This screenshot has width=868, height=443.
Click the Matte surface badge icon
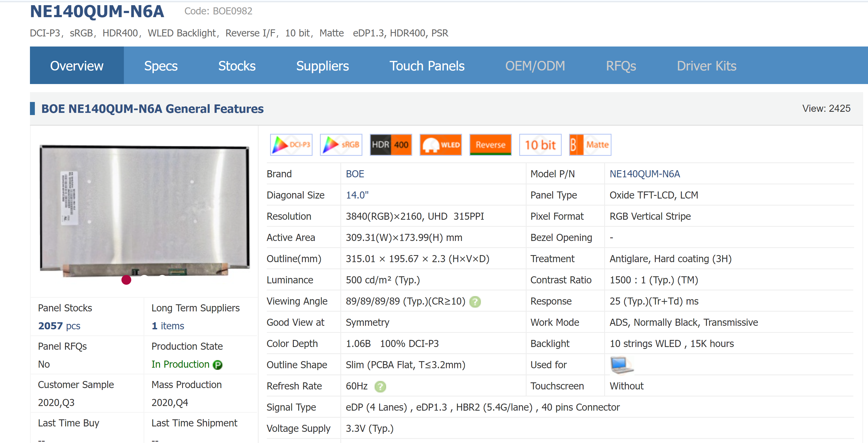point(590,145)
